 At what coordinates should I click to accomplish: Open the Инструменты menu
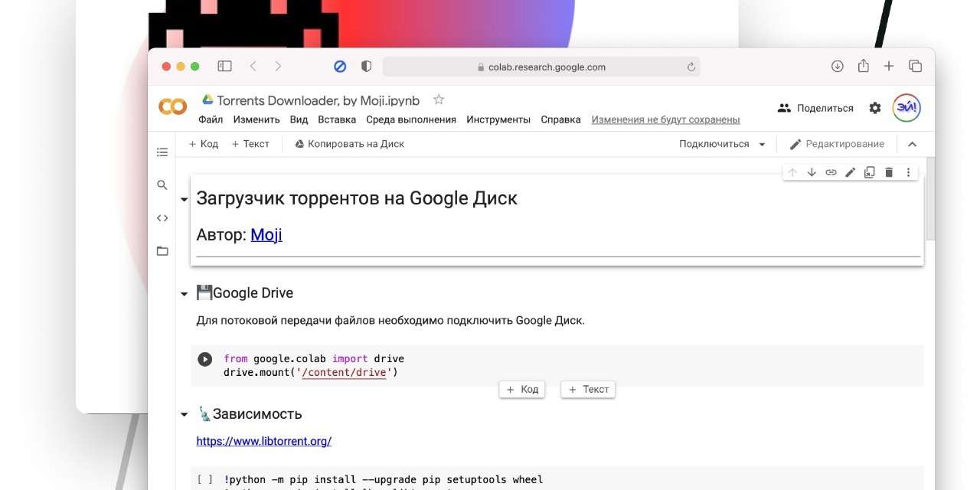pos(498,119)
